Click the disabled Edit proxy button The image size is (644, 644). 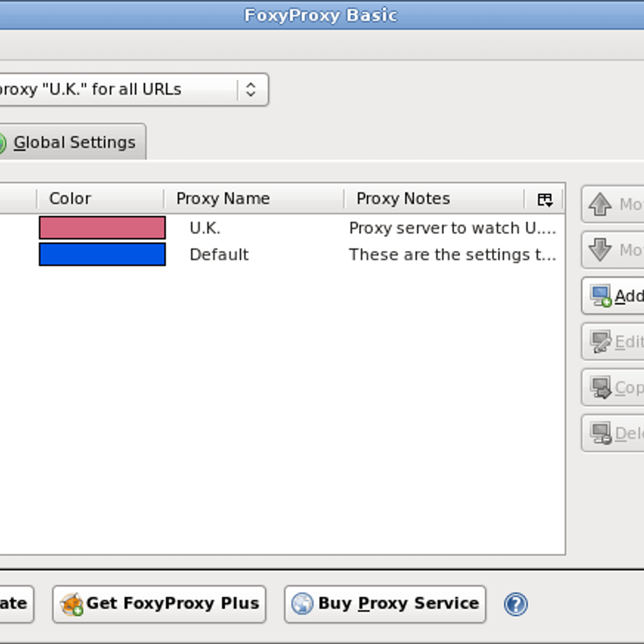point(613,342)
